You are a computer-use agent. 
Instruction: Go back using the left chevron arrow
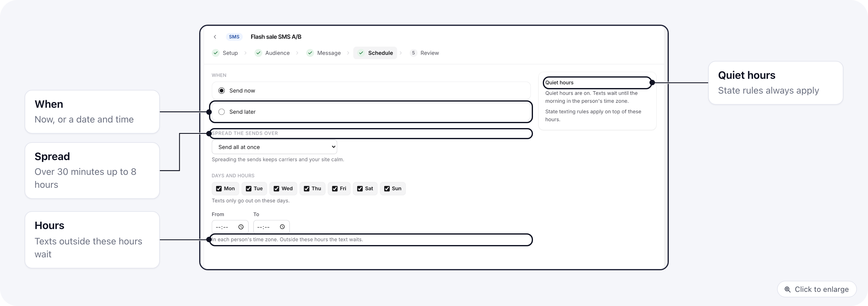215,37
